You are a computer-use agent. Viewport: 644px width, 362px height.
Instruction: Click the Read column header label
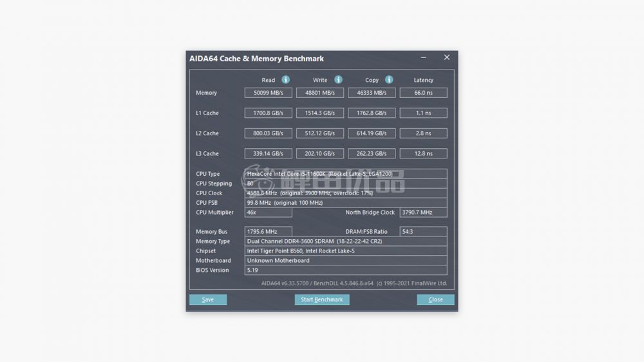point(268,80)
